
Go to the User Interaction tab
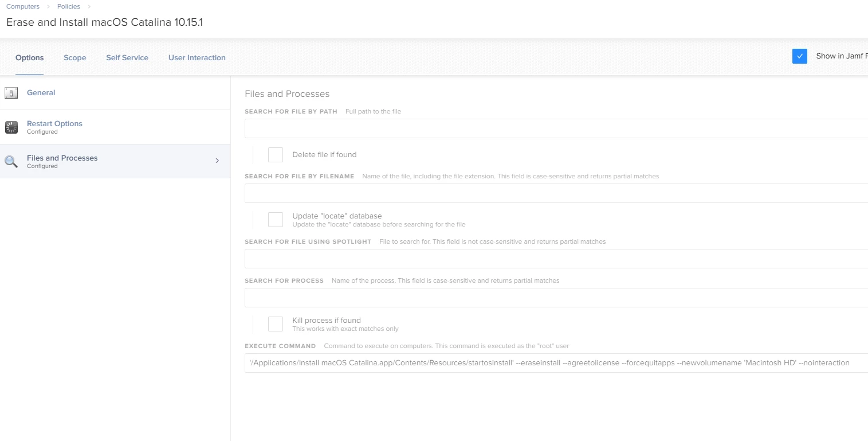(x=197, y=58)
